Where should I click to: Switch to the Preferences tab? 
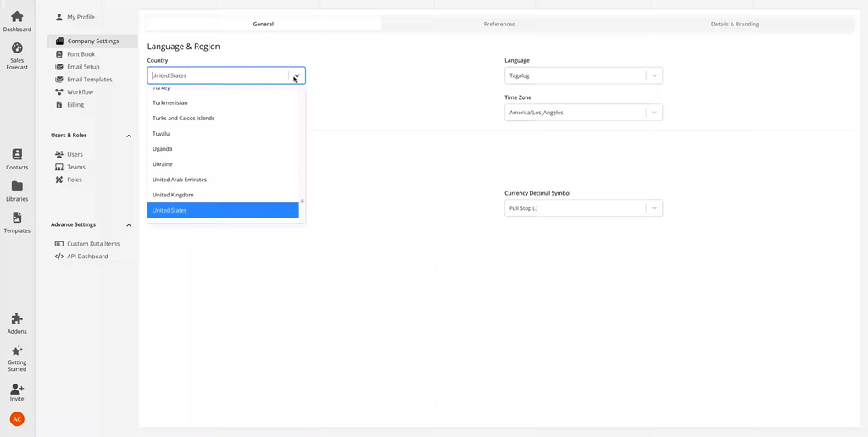point(498,24)
